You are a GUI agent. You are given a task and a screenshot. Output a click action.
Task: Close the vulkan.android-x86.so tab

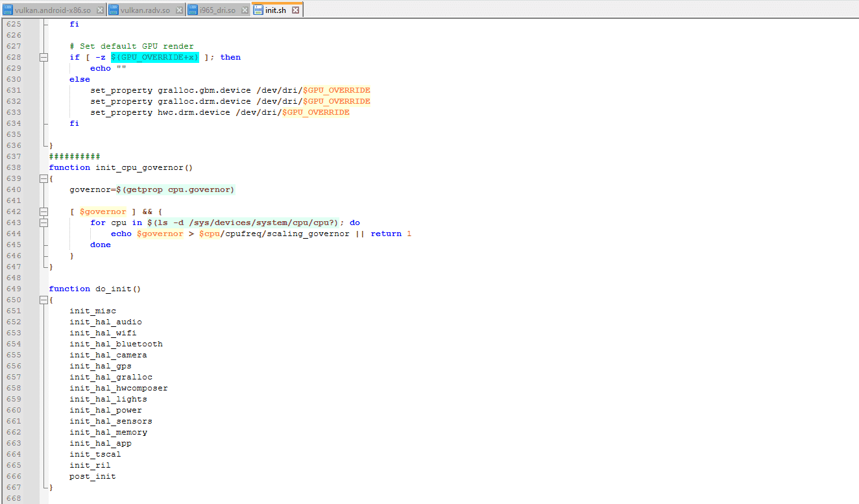pos(100,10)
